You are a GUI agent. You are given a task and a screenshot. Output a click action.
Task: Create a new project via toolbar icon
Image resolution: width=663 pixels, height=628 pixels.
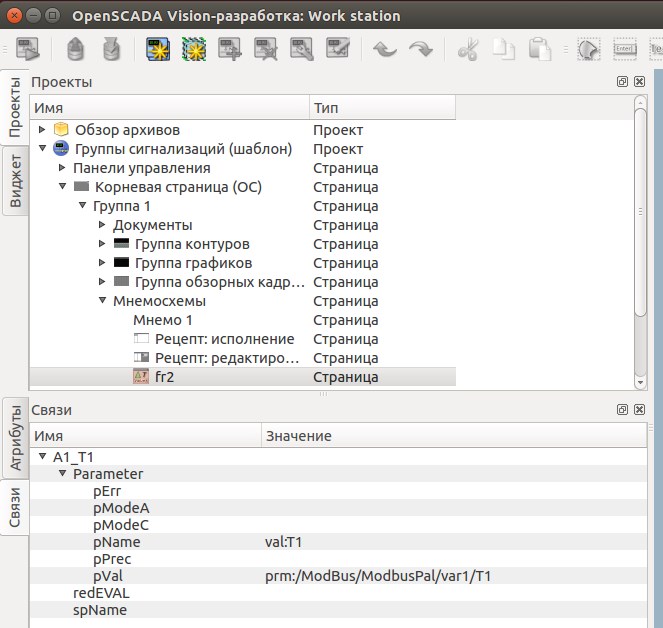click(159, 49)
